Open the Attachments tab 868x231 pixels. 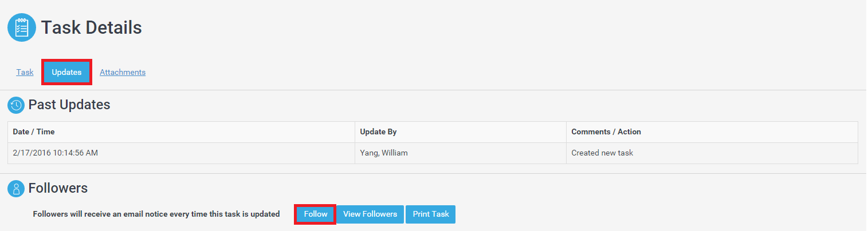(123, 72)
